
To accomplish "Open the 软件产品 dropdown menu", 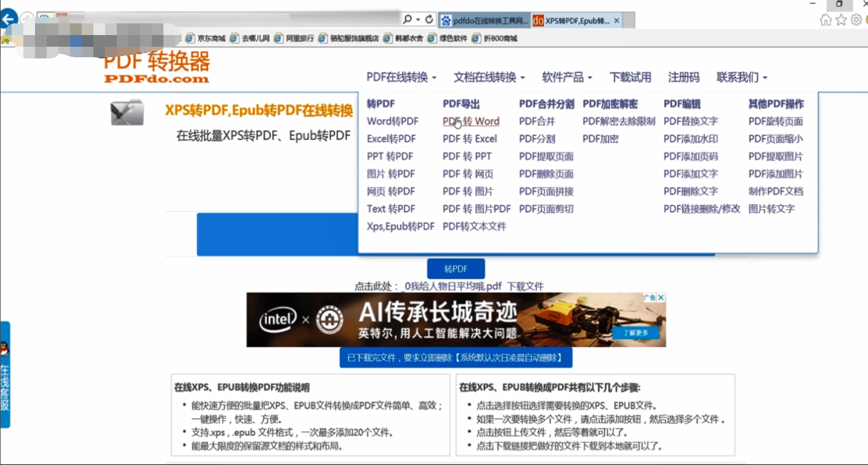I will pos(567,77).
